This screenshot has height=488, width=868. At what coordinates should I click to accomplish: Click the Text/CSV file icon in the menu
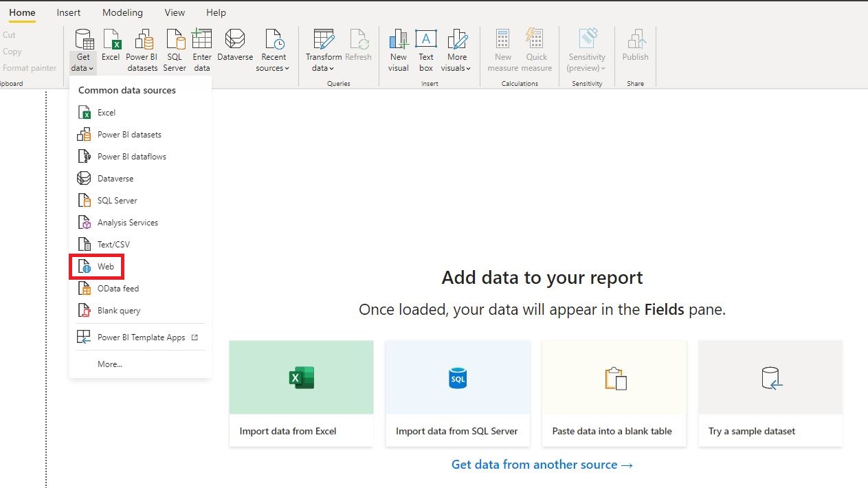(x=84, y=245)
